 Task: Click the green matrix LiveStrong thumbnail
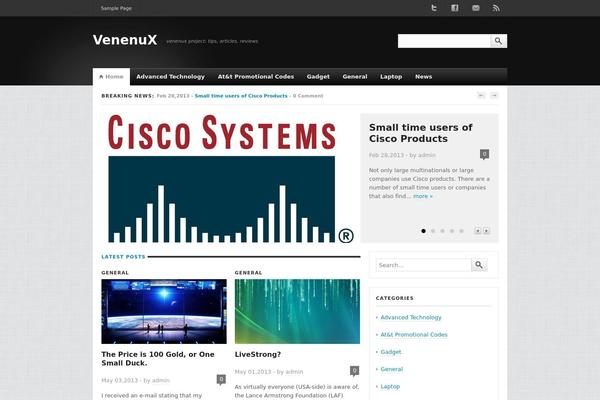pyautogui.click(x=297, y=311)
